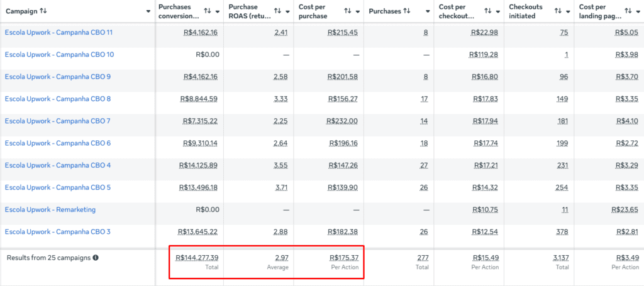
Task: Open the Purchases column dropdown caret
Action: click(x=428, y=11)
